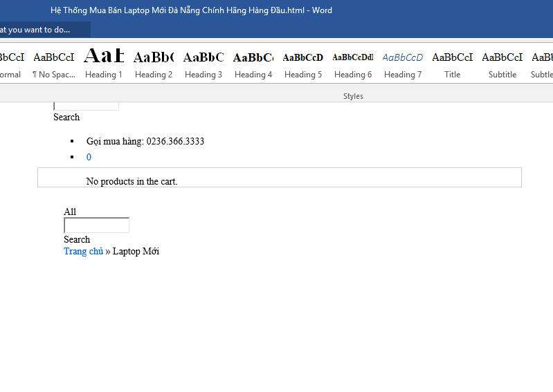Click the phone number line Gọi mua hàng
Image resolution: width=553 pixels, height=392 pixels.
(145, 141)
